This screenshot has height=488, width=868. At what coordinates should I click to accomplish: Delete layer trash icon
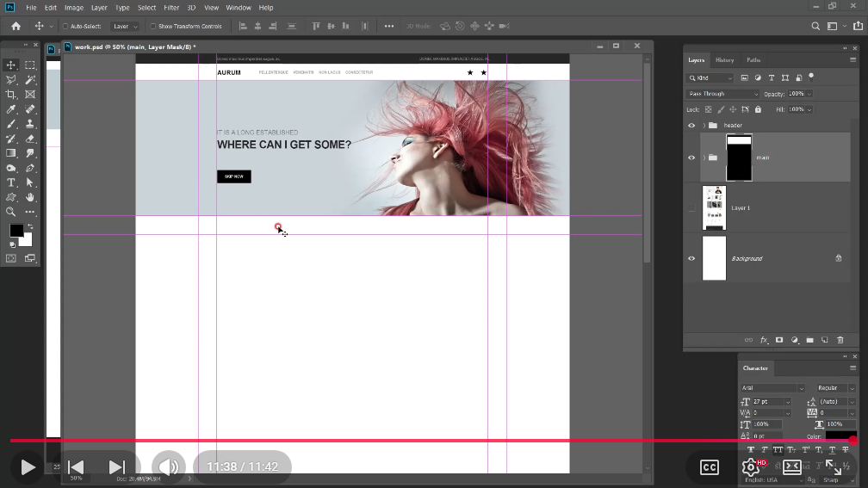(x=840, y=340)
